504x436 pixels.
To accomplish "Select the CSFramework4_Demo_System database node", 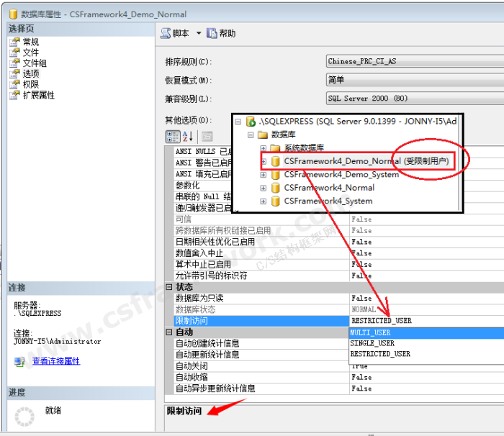I will coord(341,174).
